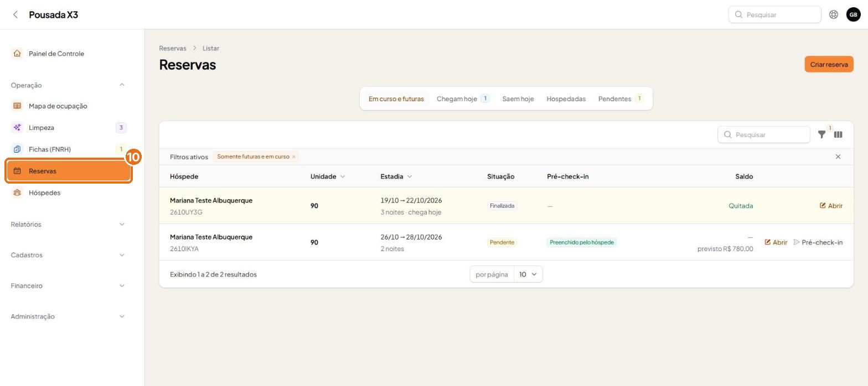Expand the Financeiro section
The image size is (868, 386).
[122, 286]
